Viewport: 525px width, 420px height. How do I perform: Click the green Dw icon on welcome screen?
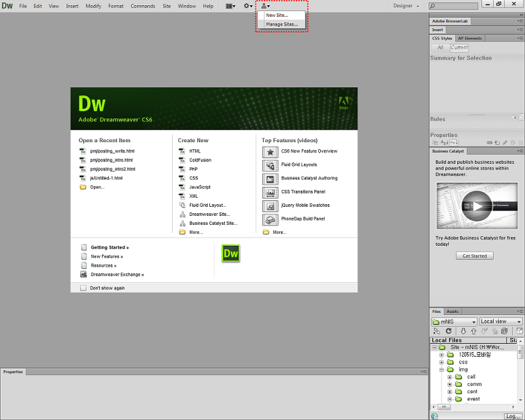pyautogui.click(x=230, y=254)
